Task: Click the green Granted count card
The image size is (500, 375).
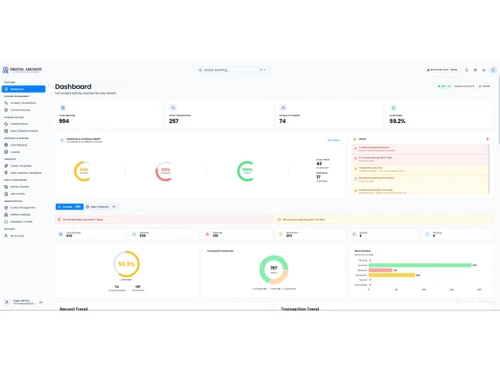Action: coord(164,234)
